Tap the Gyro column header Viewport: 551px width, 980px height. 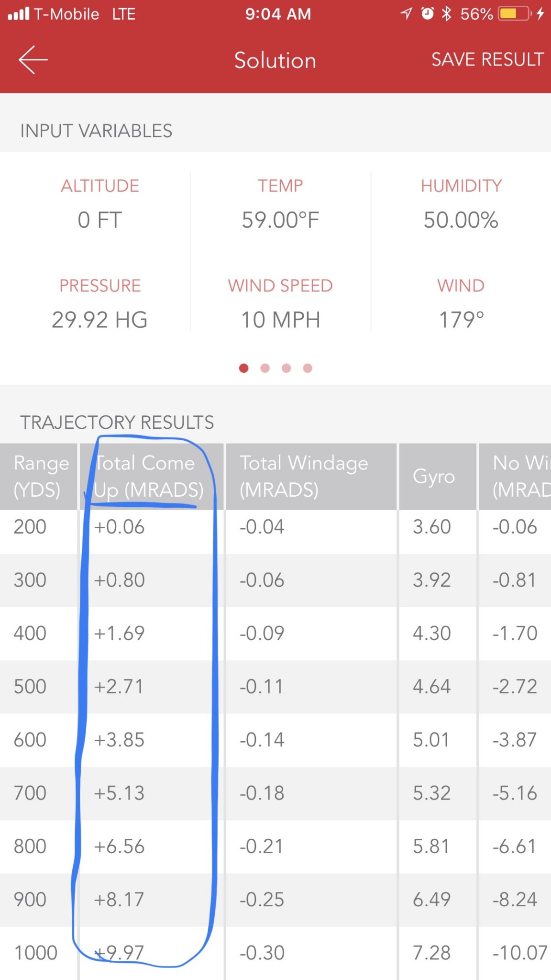434,477
